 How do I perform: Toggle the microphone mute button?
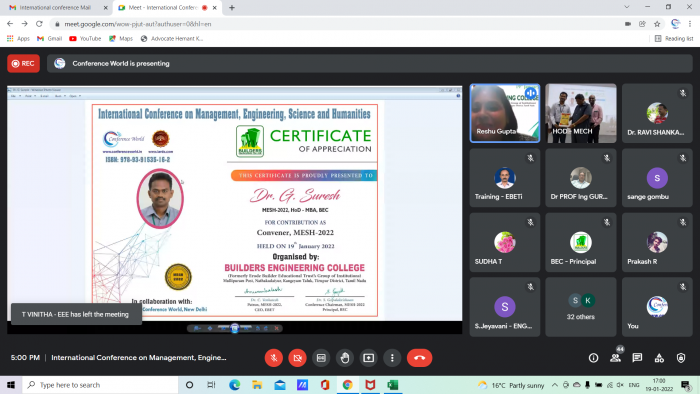coord(274,358)
